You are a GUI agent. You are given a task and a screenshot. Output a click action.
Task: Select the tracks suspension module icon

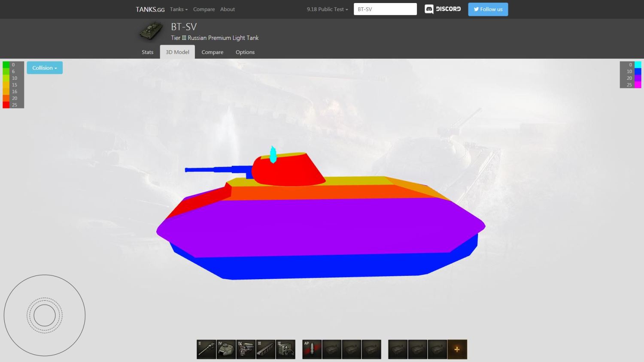266,350
